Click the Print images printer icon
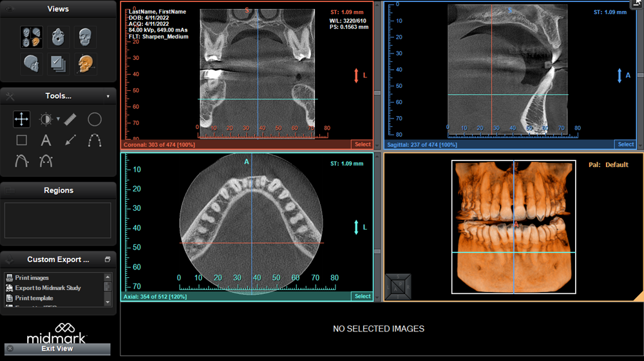 pos(10,278)
